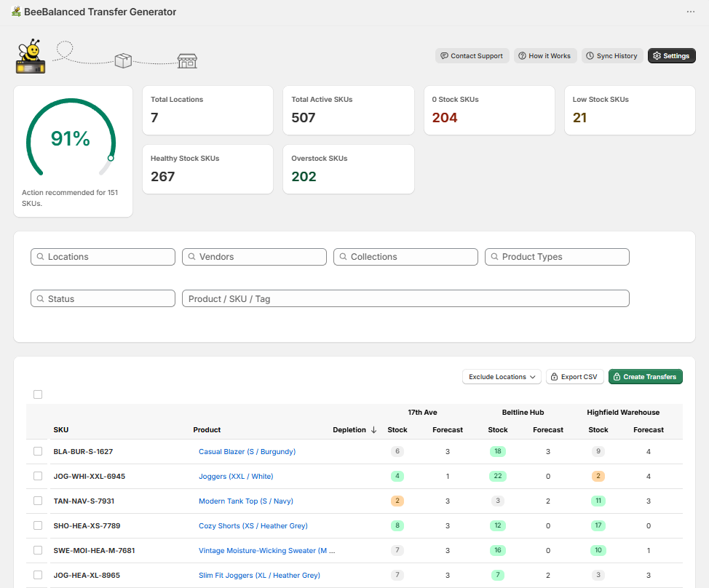Check the SHO-HEA-XS-7789 row checkbox
Viewport: 709px width, 588px height.
[x=38, y=525]
